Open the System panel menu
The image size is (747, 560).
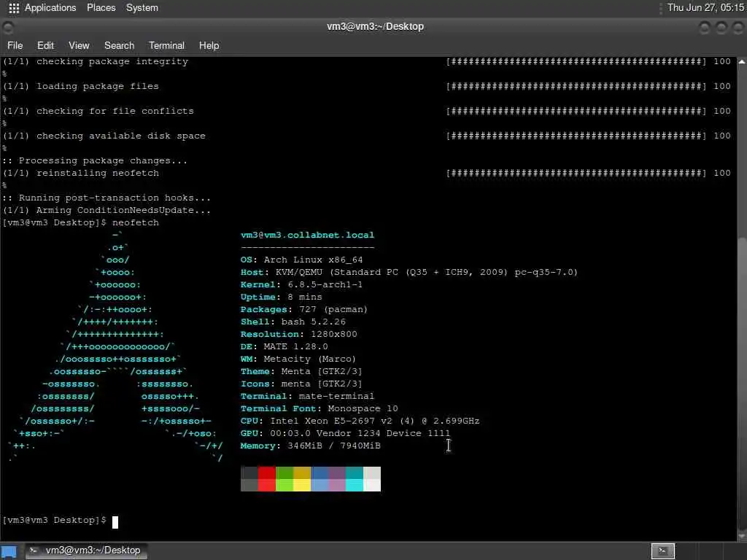tap(142, 7)
